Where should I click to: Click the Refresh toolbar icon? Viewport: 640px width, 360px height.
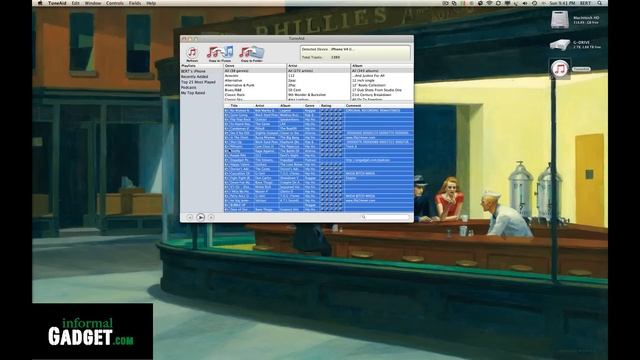(x=192, y=54)
